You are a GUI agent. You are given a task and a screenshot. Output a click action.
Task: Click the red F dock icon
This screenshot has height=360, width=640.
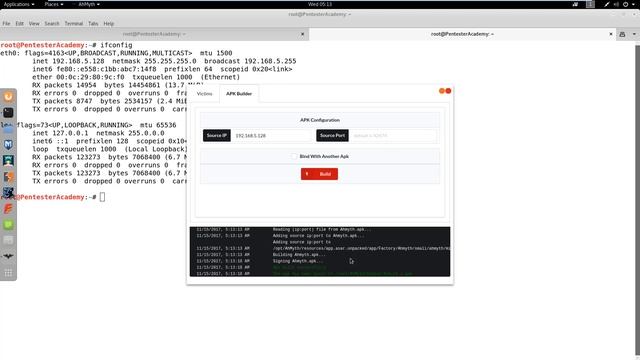pos(8,209)
